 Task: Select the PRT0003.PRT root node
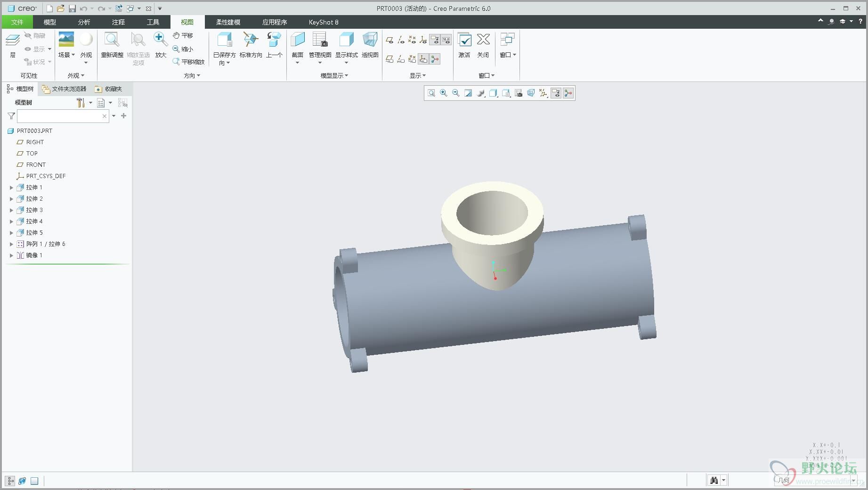tap(34, 131)
